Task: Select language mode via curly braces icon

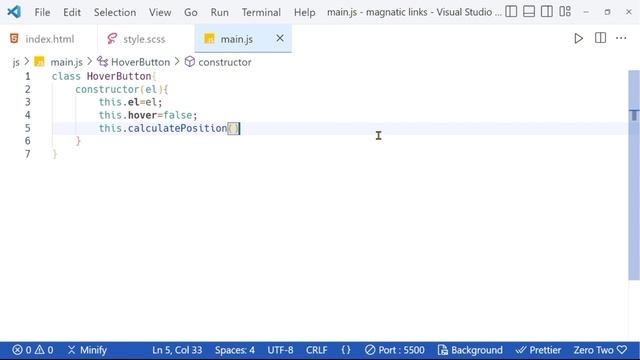Action: (346, 350)
